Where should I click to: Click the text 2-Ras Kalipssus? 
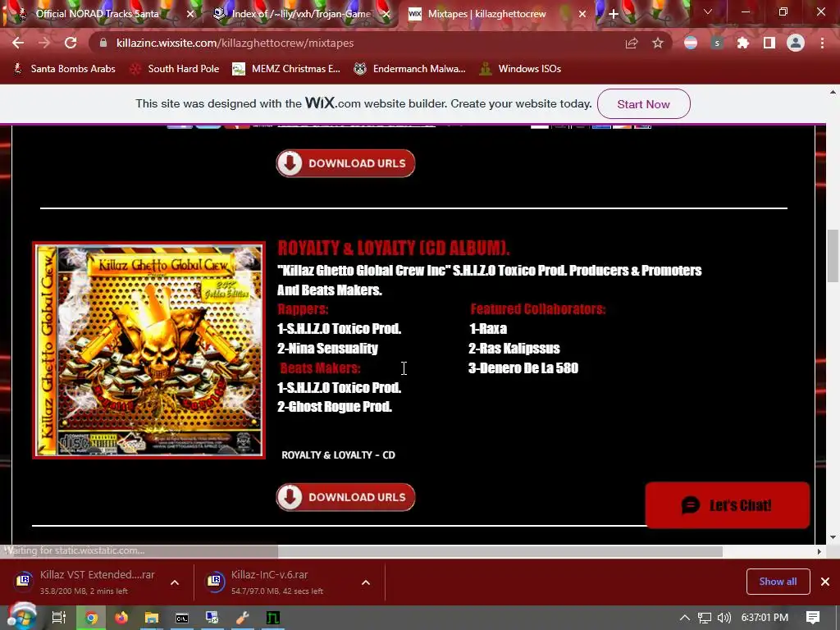(514, 348)
